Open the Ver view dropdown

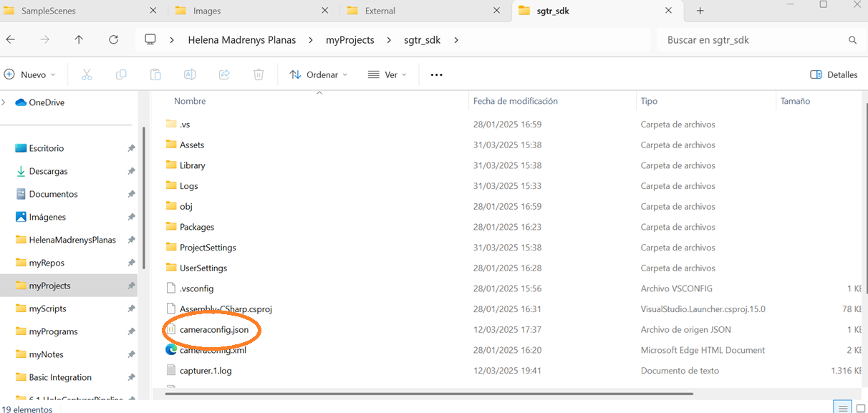[x=387, y=74]
